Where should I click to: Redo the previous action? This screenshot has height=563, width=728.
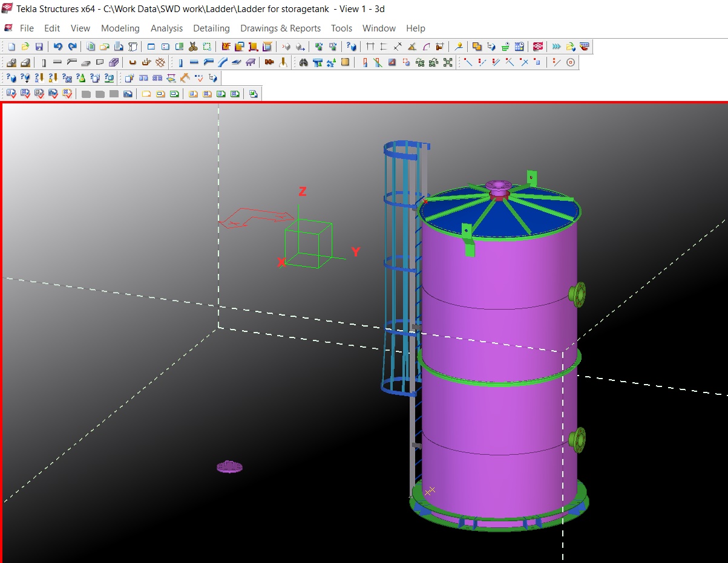point(72,47)
